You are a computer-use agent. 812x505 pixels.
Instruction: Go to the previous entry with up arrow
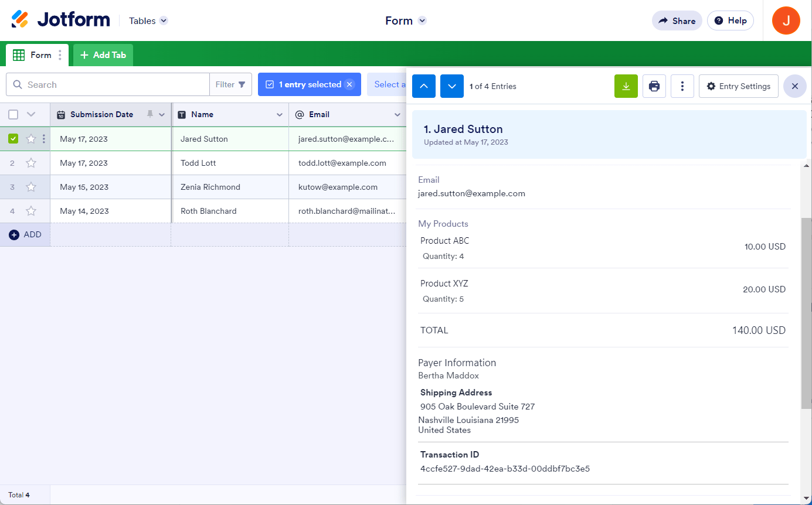[424, 86]
